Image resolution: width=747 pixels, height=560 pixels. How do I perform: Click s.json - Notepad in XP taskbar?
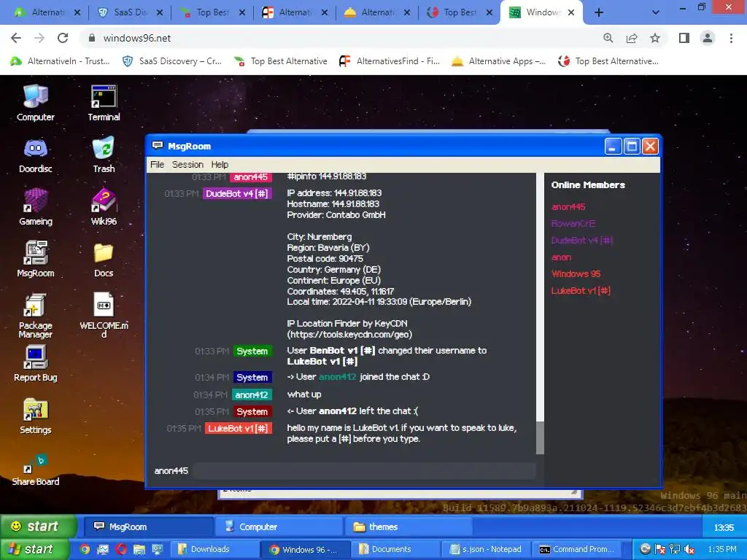pyautogui.click(x=487, y=549)
